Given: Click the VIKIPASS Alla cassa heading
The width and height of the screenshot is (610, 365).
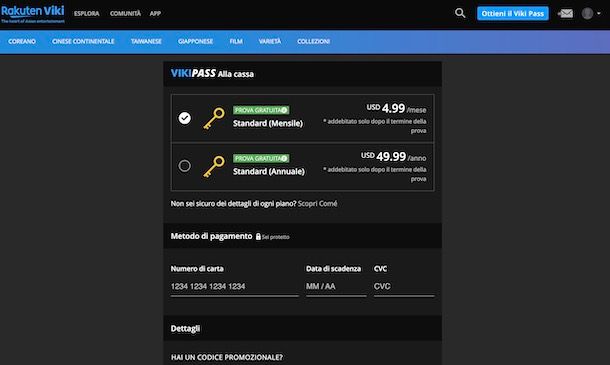Looking at the screenshot, I should coord(212,74).
